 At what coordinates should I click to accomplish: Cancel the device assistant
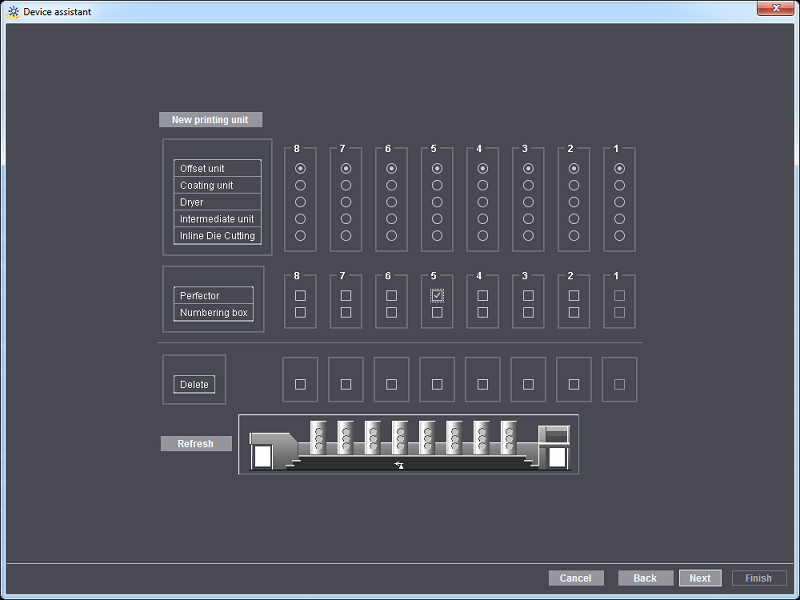tap(576, 578)
